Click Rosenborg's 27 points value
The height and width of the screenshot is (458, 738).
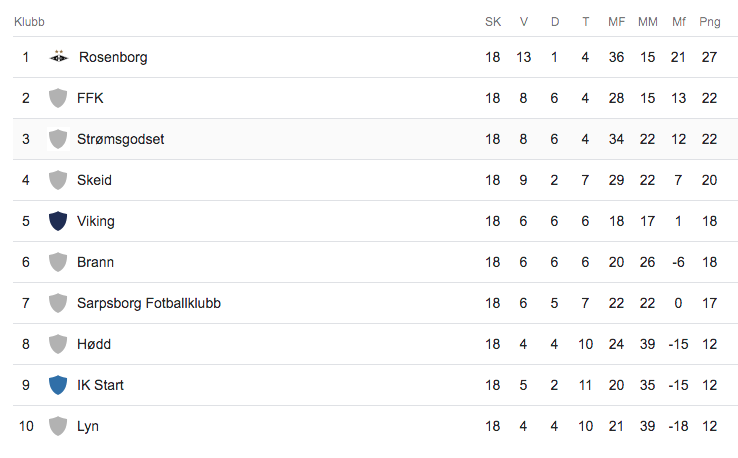(x=709, y=57)
